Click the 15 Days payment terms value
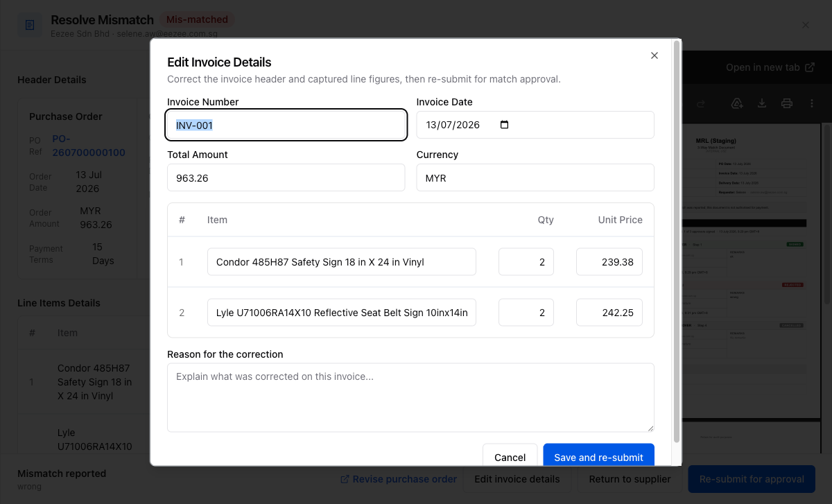The width and height of the screenshot is (832, 504). click(103, 254)
